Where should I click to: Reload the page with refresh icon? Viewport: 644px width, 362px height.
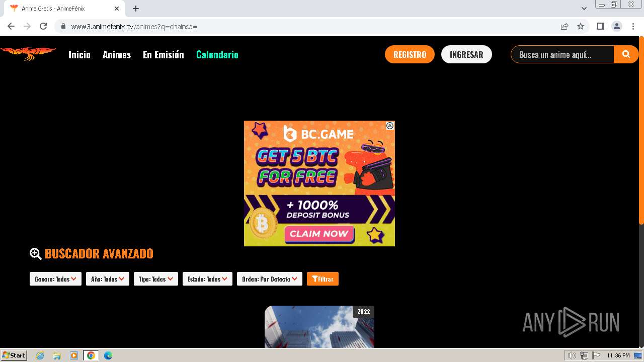click(43, 26)
